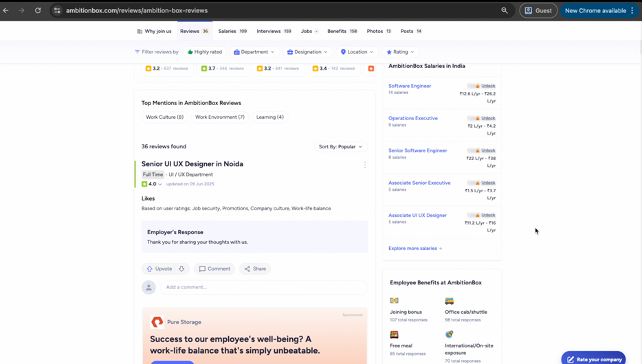Expand the Department filter dropdown
Screen dimensions: 642x364
(x=254, y=52)
